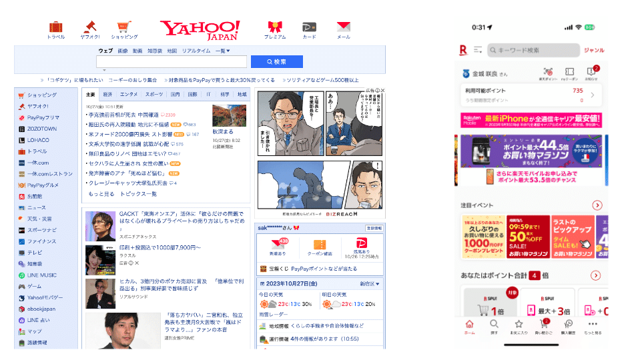Open the Yahoo Card wallet icon

point(309,27)
